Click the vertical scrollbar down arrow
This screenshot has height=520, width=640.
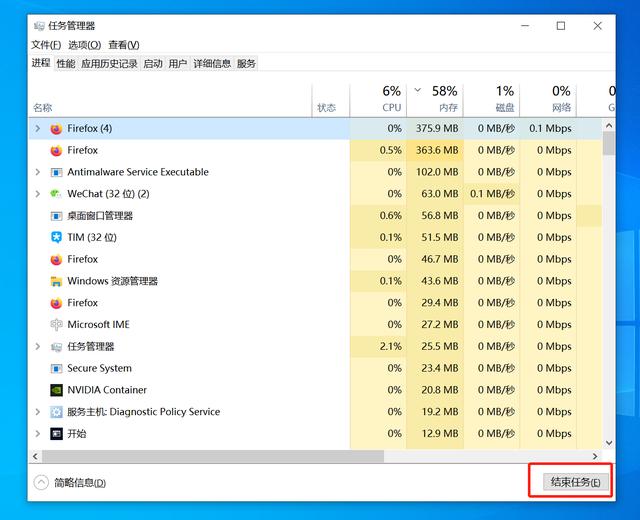(x=609, y=443)
